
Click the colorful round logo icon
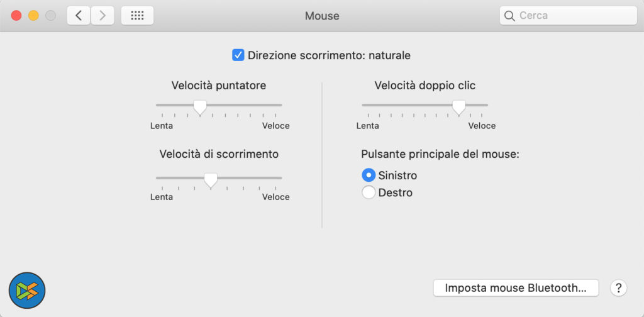click(x=27, y=290)
